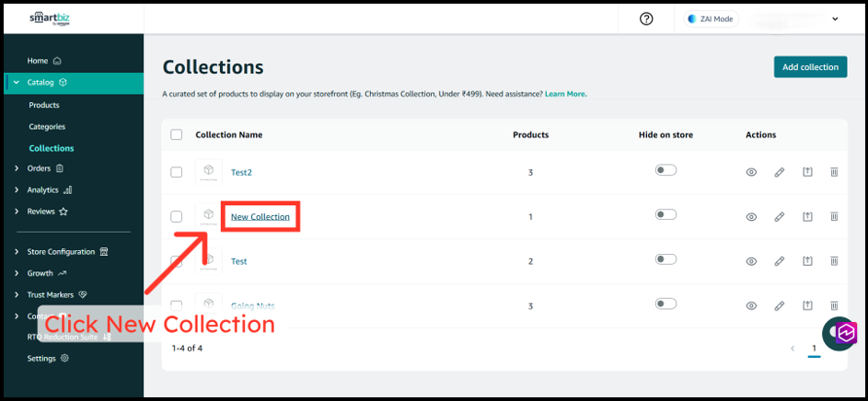The image size is (868, 401).
Task: Enable Hide on store for New Collection
Action: click(x=665, y=214)
